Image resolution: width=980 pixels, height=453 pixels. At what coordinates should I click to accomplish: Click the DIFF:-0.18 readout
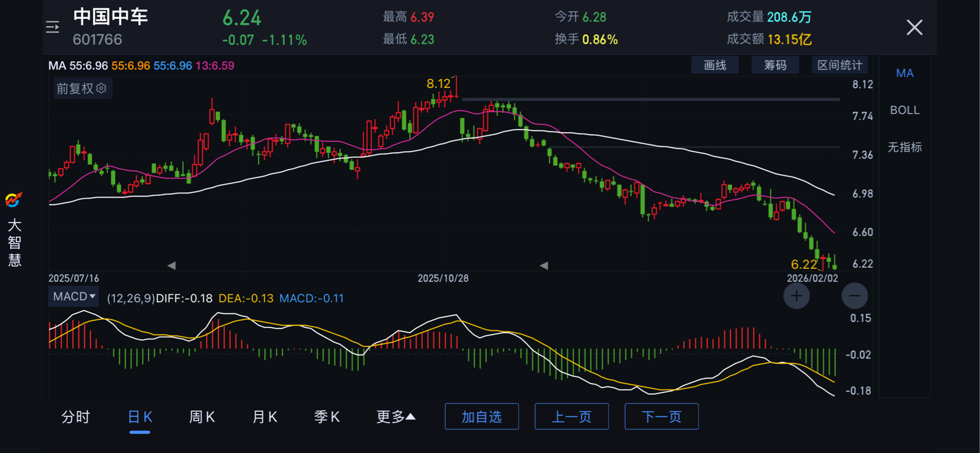tap(184, 298)
